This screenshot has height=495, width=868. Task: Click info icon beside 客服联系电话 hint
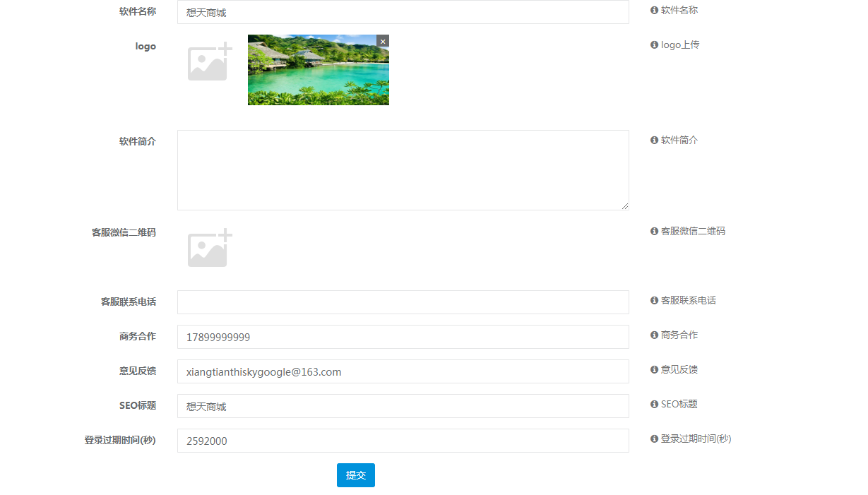tap(654, 301)
